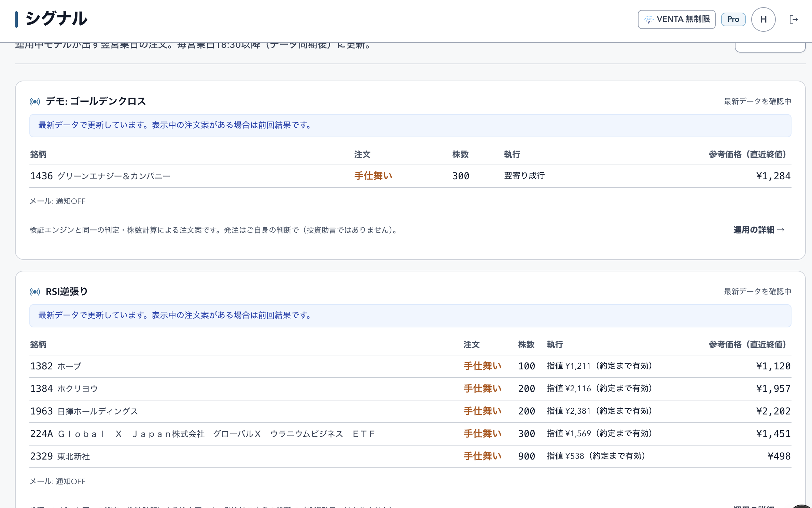
Task: Click share count 300 in the 1436 row
Action: (x=461, y=176)
